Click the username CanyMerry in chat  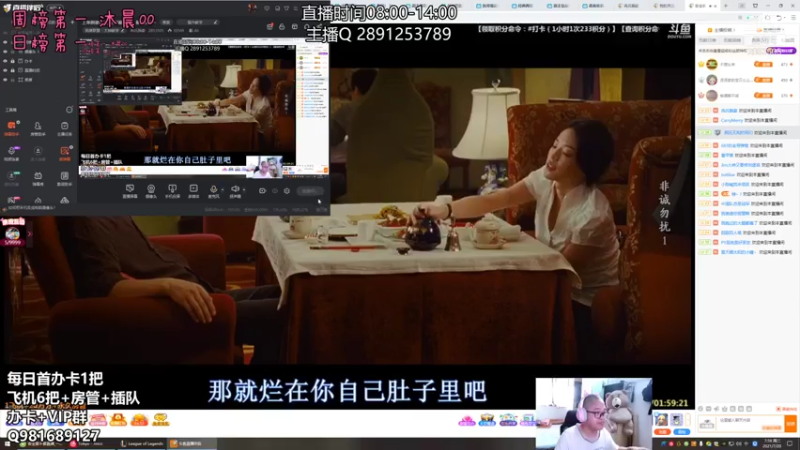tap(732, 120)
